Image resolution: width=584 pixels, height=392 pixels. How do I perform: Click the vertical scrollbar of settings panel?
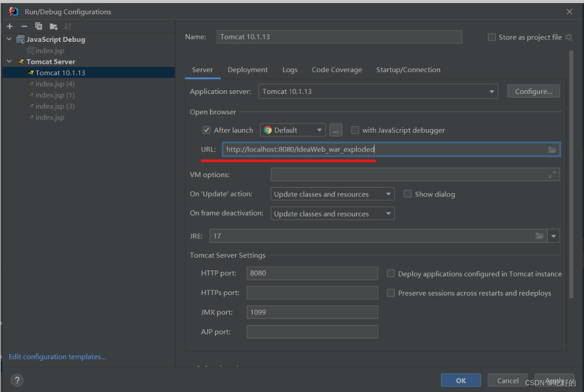(x=571, y=174)
